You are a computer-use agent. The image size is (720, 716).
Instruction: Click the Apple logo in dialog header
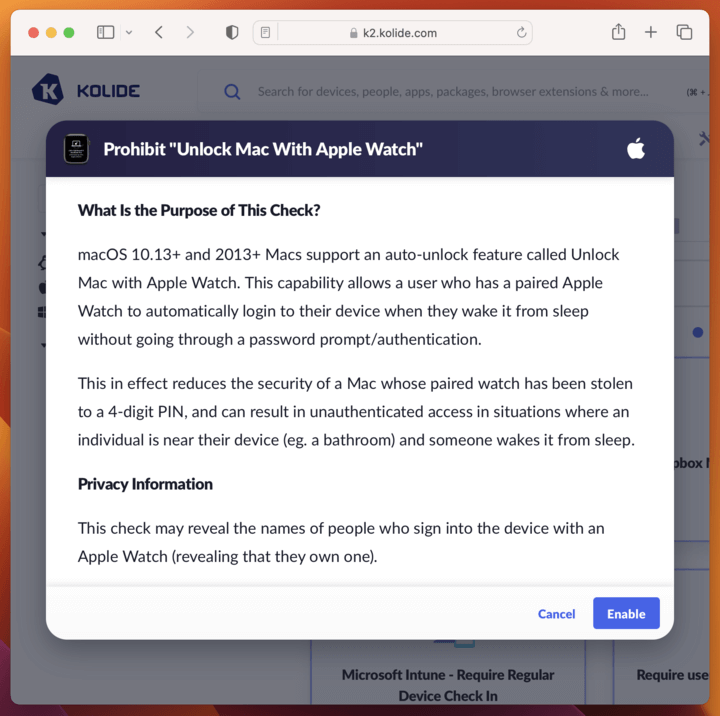click(x=636, y=148)
